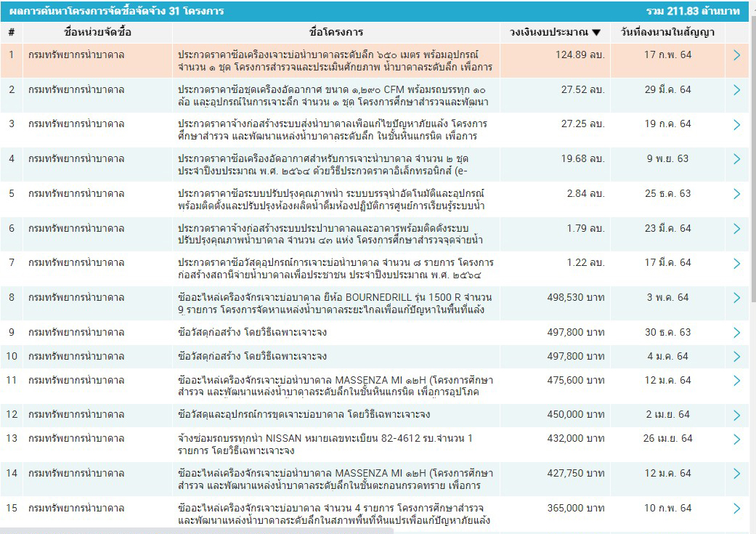Click arrow icon for row 5
Viewport: 756px width, 534px height.
tap(736, 194)
